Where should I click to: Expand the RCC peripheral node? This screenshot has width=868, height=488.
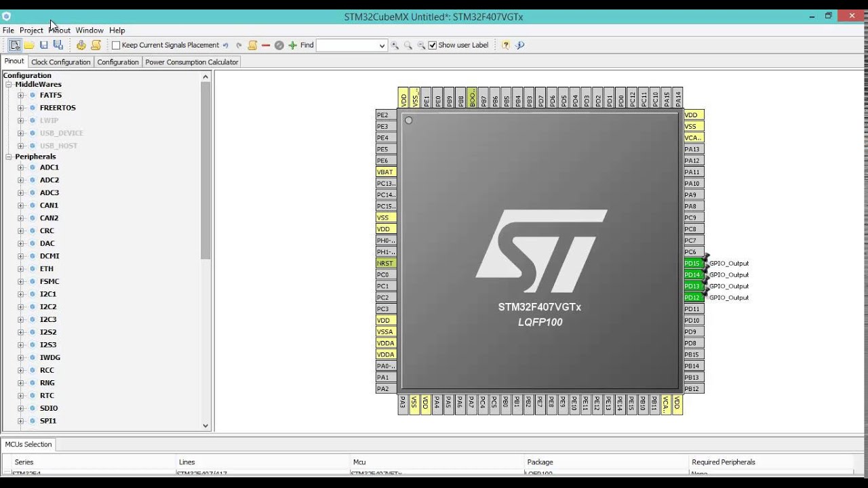(x=20, y=371)
